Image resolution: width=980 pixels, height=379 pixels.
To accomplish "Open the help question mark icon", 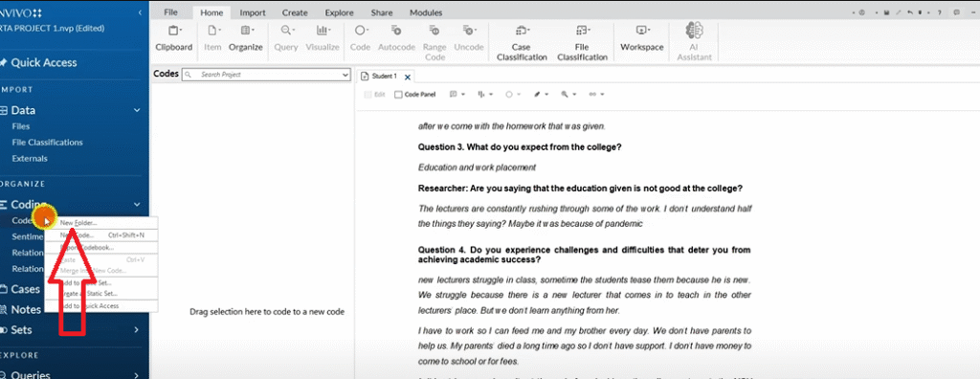I will (x=940, y=12).
